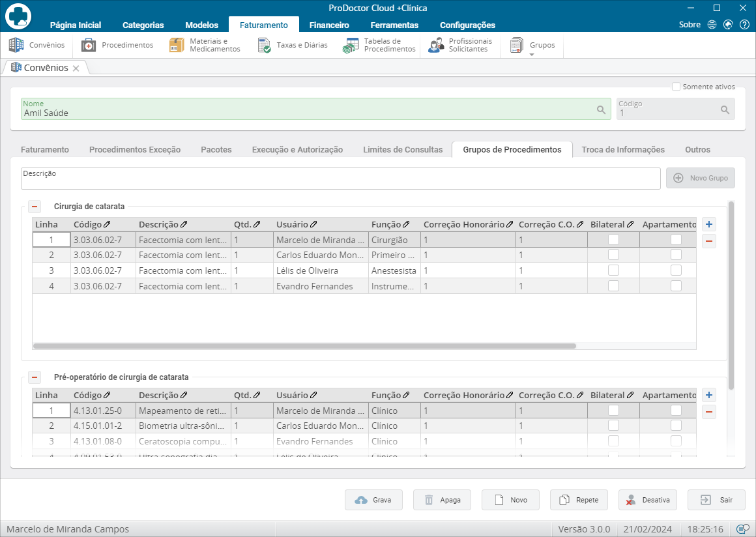Click pencil beside Qtd. in Pré-operatório table header
756x537 pixels.
(x=257, y=395)
